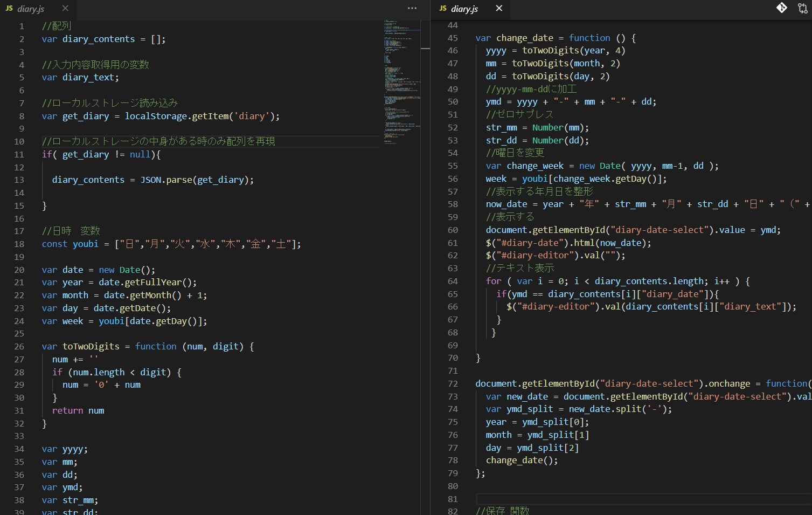Click the youbi constant declaration on line 18
The image size is (812, 515).
pos(85,244)
